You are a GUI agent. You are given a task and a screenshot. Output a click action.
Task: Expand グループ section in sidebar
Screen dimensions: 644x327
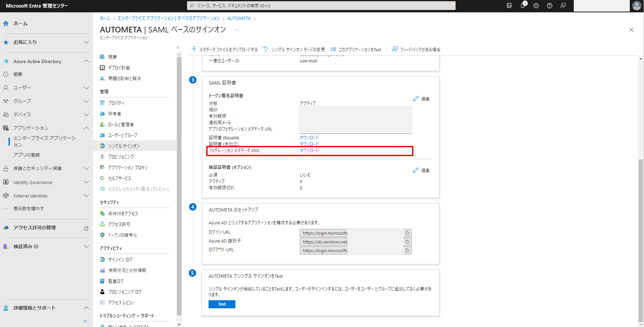click(86, 101)
